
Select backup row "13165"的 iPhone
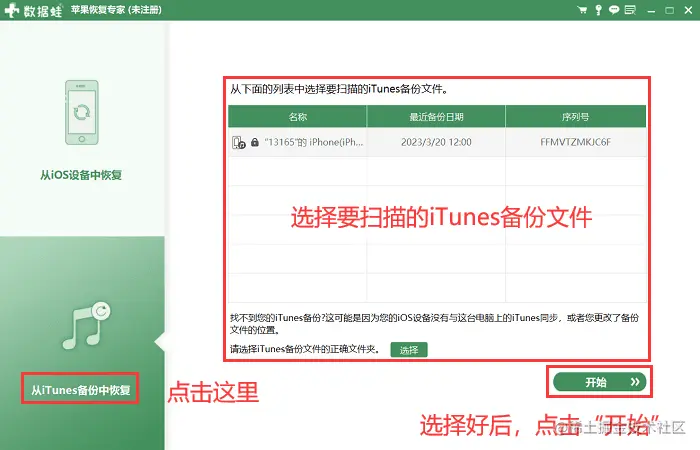pyautogui.click(x=437, y=142)
